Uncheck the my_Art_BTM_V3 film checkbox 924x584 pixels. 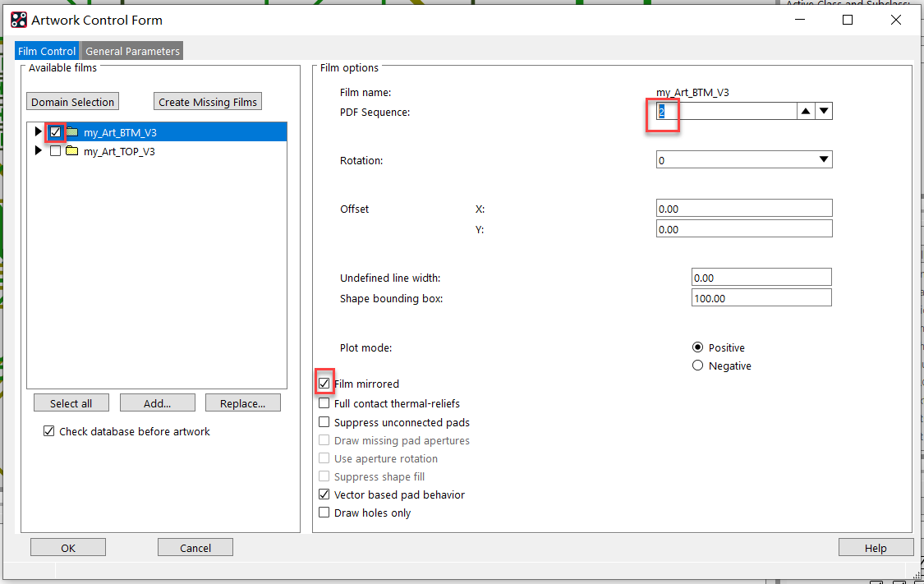56,132
